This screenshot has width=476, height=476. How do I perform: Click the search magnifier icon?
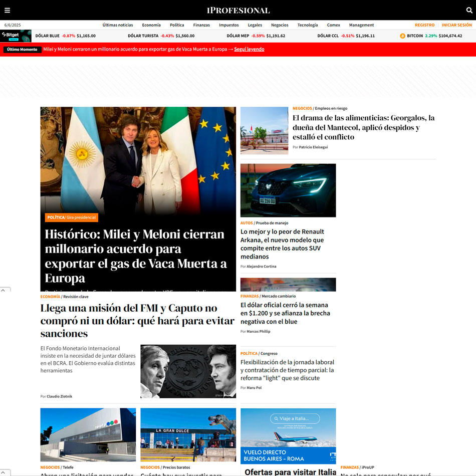coord(469,11)
